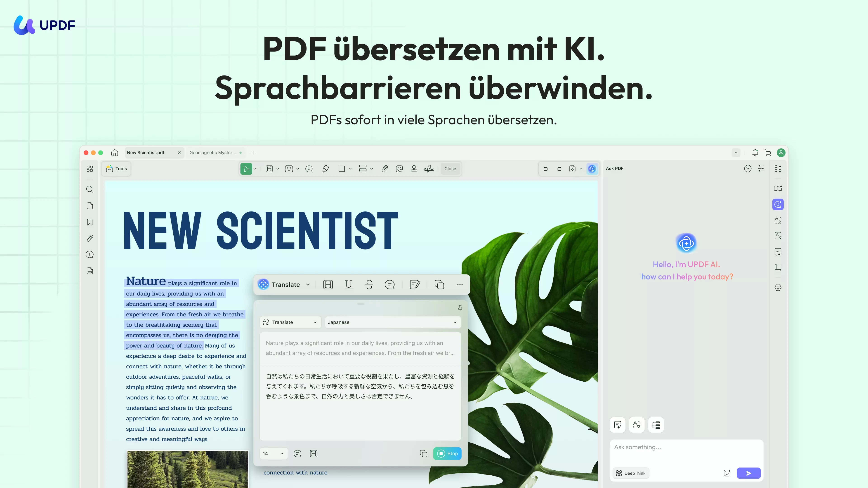The image size is (868, 488).
Task: Click the strikethrough icon in the Translate popup
Action: pyautogui.click(x=369, y=285)
